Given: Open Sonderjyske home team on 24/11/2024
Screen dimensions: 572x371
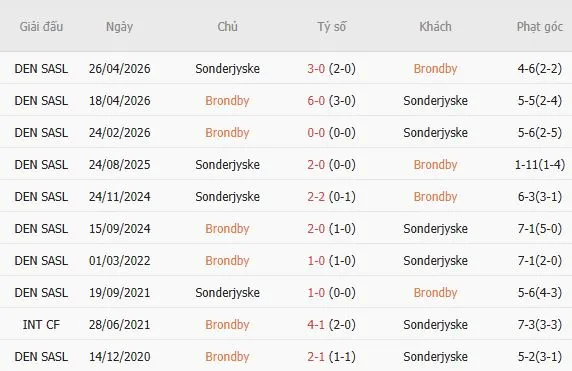Looking at the screenshot, I should tap(227, 197).
